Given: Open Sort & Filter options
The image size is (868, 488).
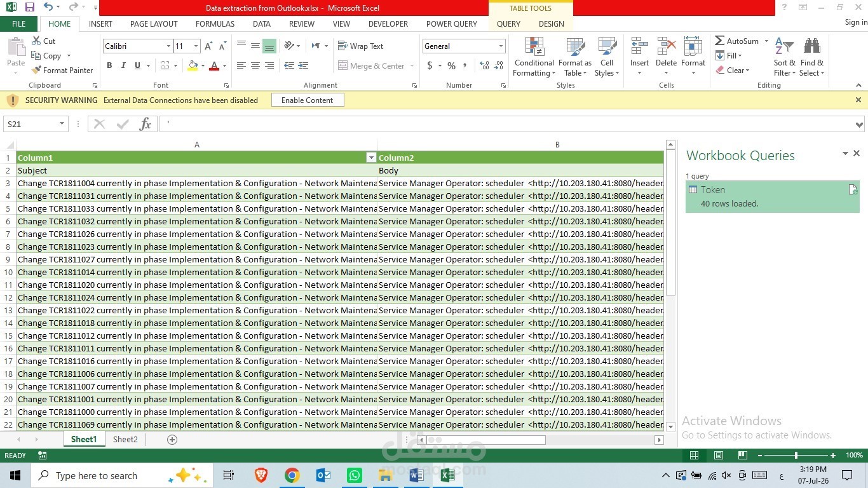Looking at the screenshot, I should (x=784, y=57).
